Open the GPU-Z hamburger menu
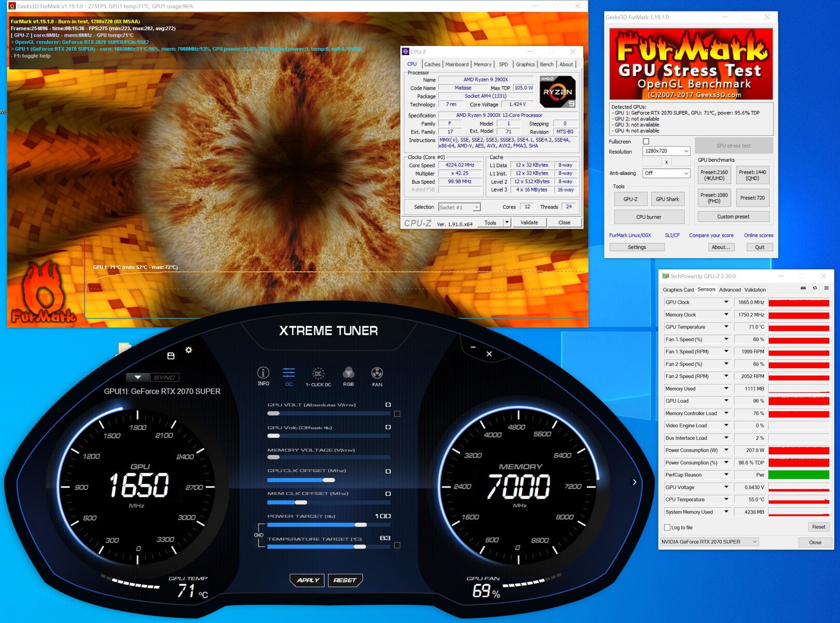 [x=827, y=288]
